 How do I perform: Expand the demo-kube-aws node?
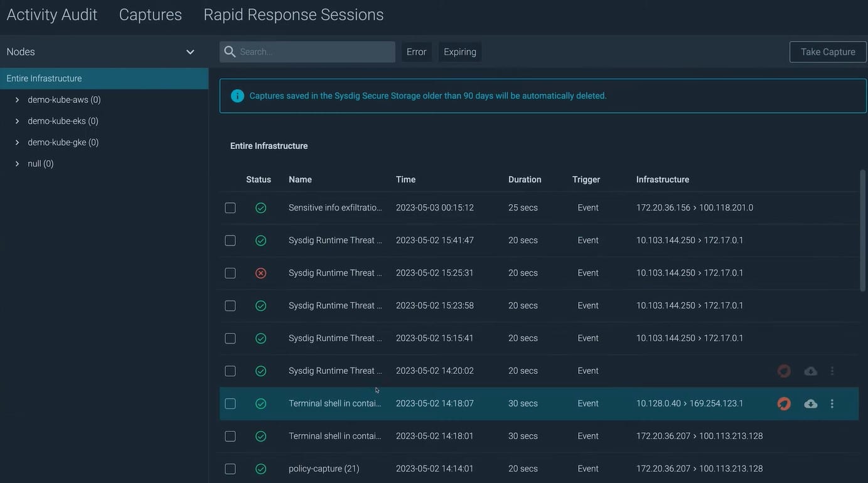tap(17, 100)
